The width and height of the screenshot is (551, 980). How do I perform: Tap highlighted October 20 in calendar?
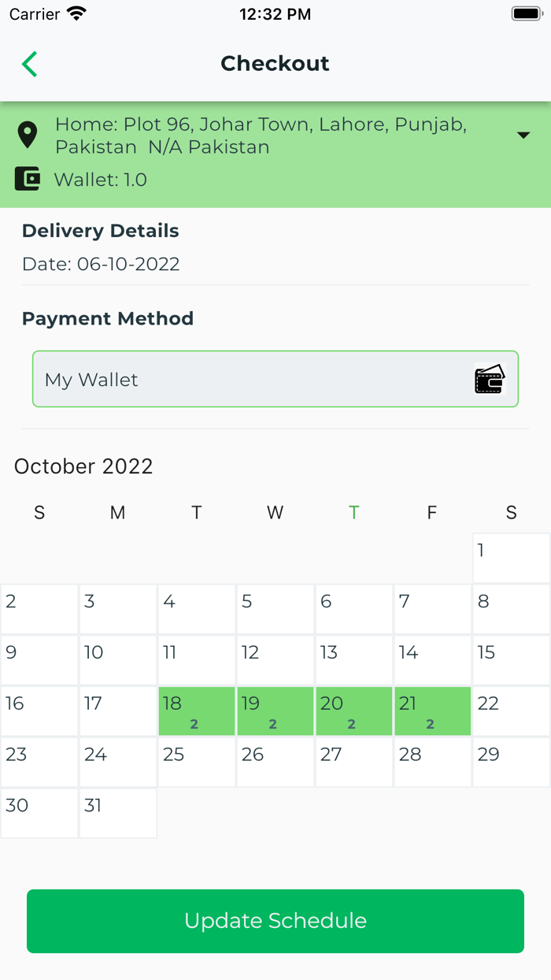pyautogui.click(x=353, y=711)
